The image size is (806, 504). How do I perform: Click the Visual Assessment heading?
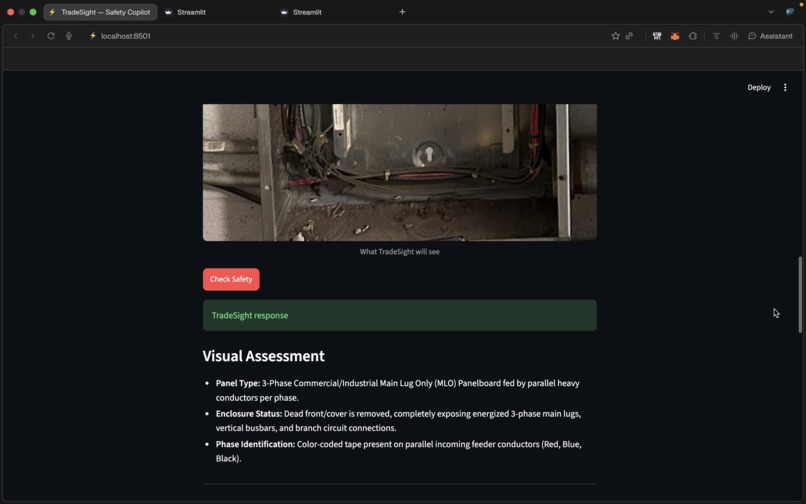263,356
